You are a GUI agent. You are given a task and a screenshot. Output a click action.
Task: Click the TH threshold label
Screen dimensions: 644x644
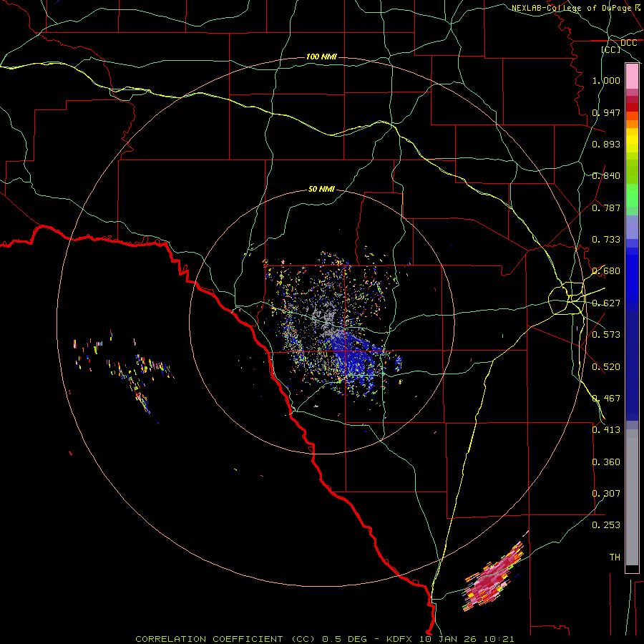[x=615, y=557]
